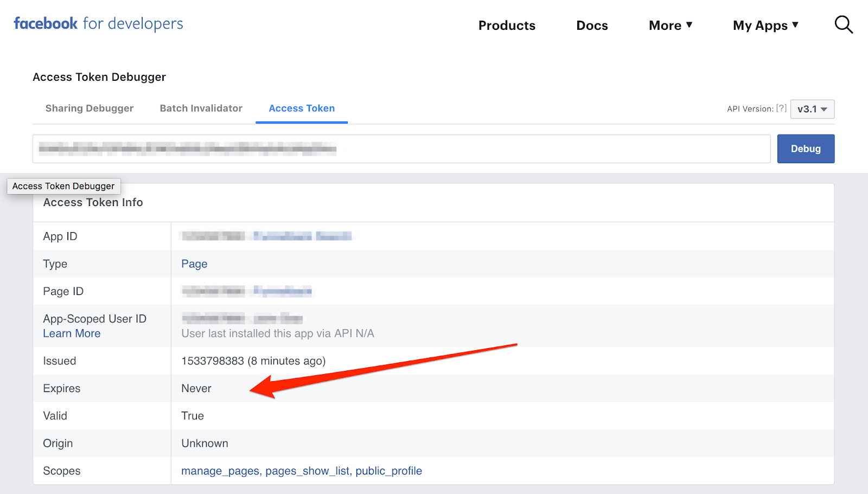Click the blurred App ID name link
The height and width of the screenshot is (494, 868).
[303, 236]
